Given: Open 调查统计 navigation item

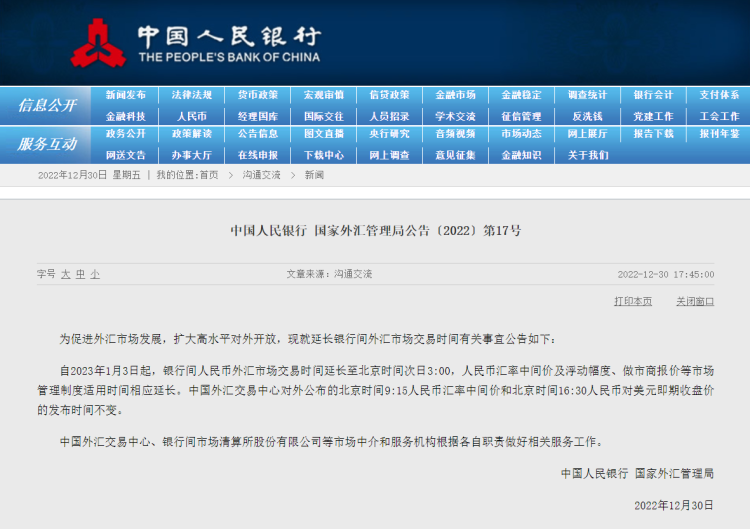Looking at the screenshot, I should tap(587, 95).
